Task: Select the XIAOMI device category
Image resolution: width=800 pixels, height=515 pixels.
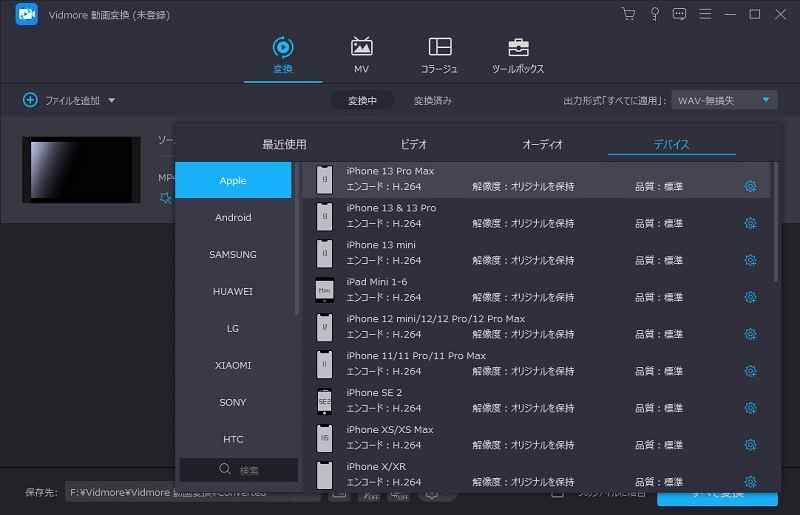Action: coord(233,365)
